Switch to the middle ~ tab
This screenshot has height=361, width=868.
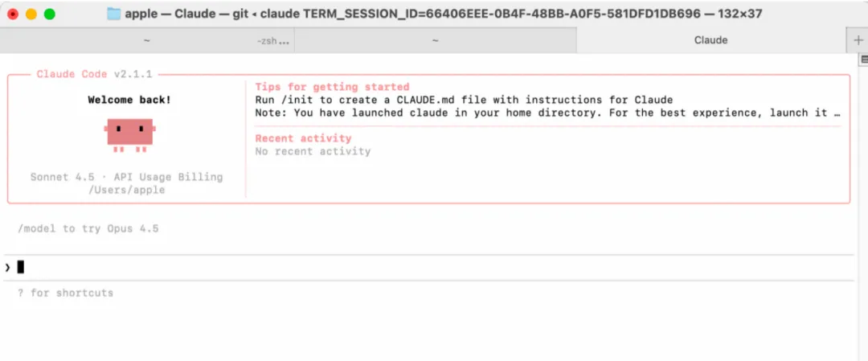pos(435,40)
